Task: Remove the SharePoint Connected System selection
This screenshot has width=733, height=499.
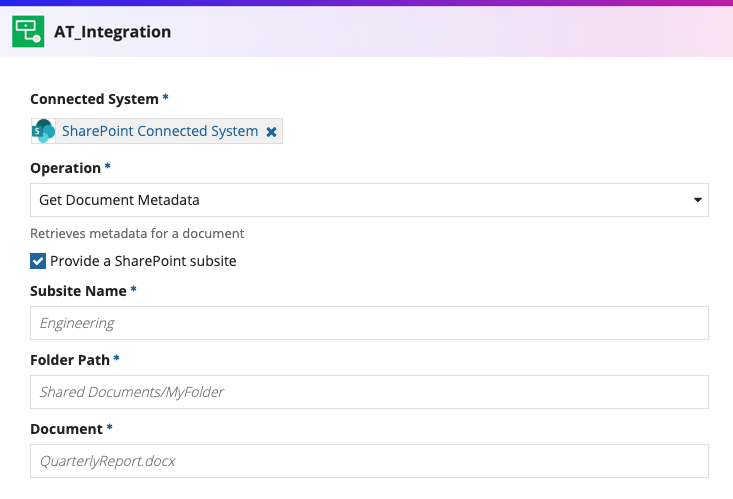Action: click(271, 132)
